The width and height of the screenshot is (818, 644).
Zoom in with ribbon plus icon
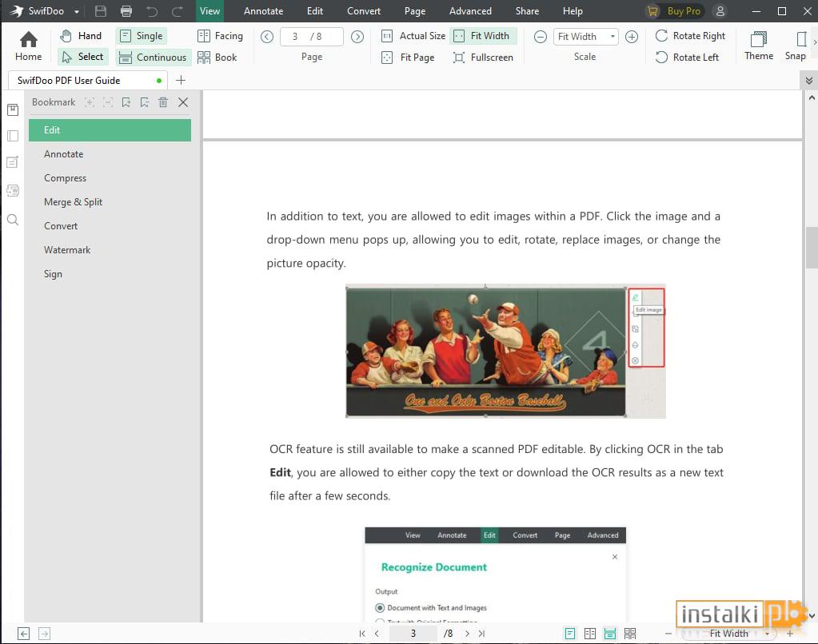tap(631, 37)
